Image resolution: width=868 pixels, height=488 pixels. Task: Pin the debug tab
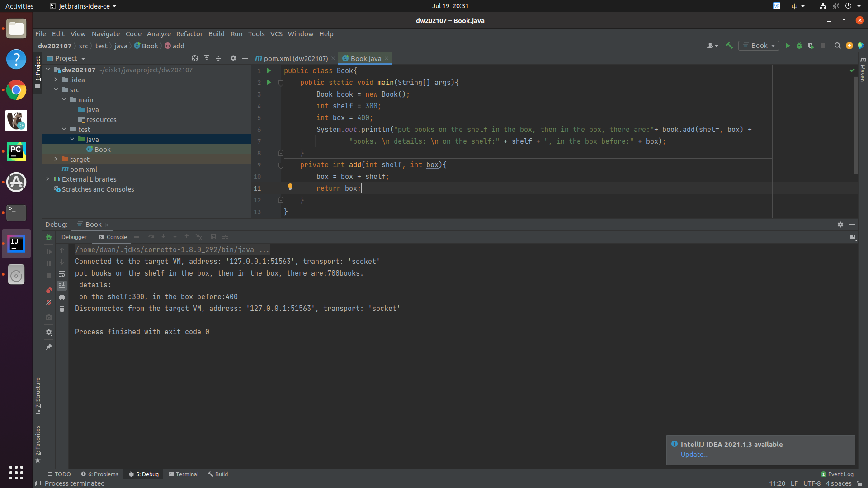tap(49, 347)
